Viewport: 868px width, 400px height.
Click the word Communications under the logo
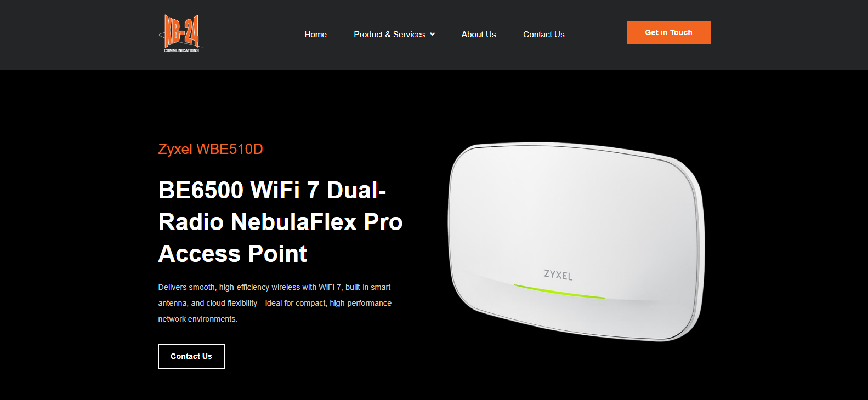181,50
